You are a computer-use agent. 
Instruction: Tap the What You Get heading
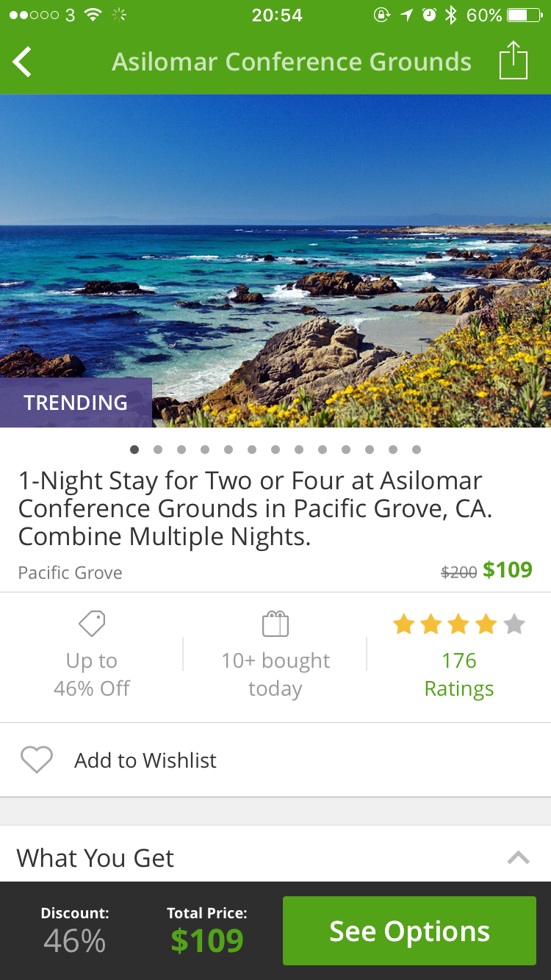96,857
